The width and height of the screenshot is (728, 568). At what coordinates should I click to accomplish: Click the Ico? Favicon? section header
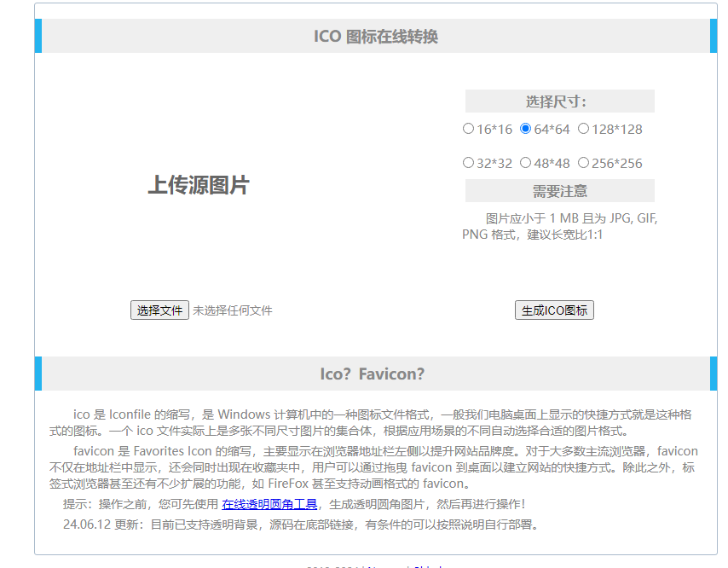(x=372, y=374)
